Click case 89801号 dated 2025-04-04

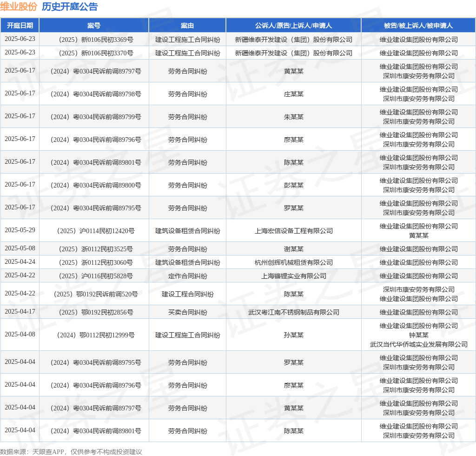[96, 431]
